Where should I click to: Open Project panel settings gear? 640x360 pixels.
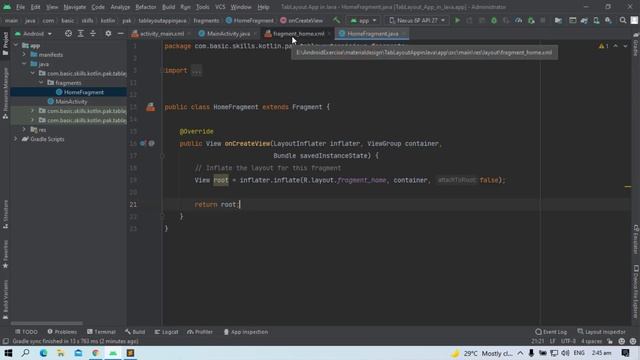click(x=108, y=33)
